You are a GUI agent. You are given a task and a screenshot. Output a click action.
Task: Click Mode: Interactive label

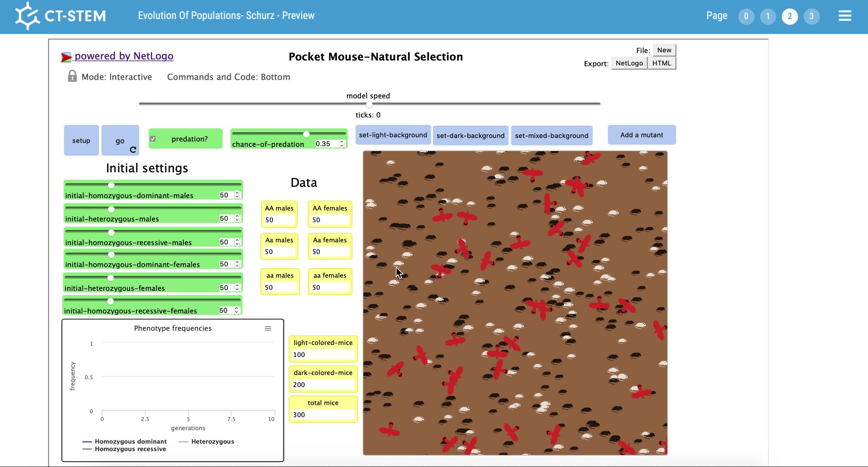(117, 77)
